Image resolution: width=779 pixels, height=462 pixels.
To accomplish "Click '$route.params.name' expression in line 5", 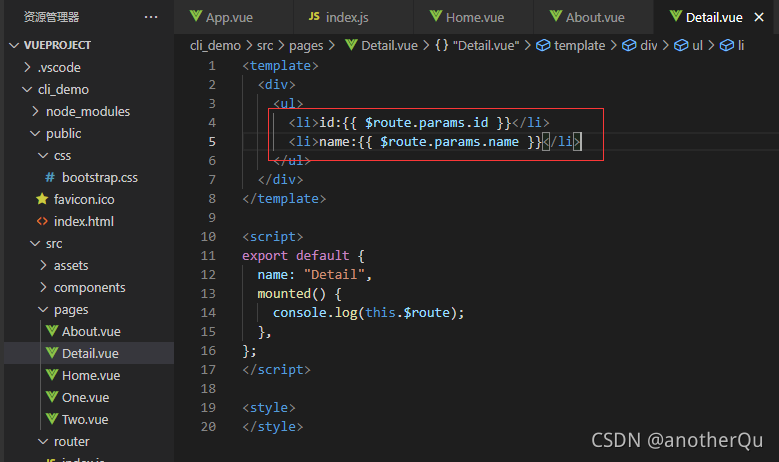I will point(450,142).
